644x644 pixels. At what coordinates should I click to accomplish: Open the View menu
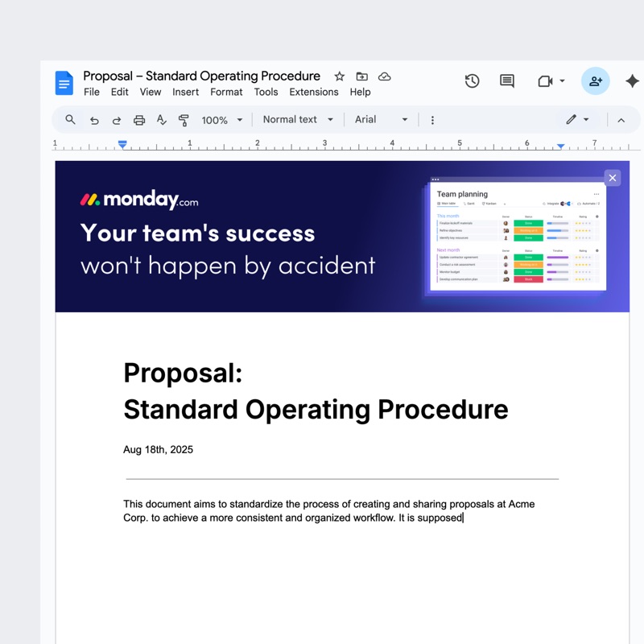[151, 92]
